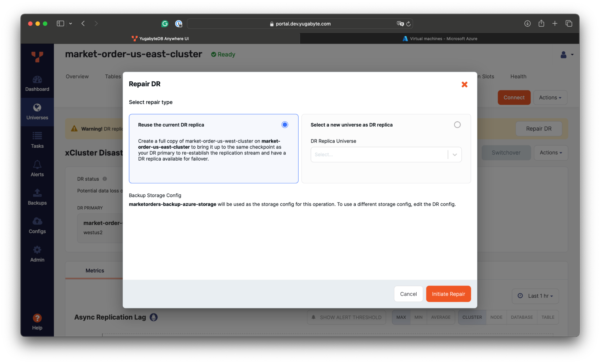Close the Repair DR dialog
This screenshot has width=600, height=364.
pos(464,85)
